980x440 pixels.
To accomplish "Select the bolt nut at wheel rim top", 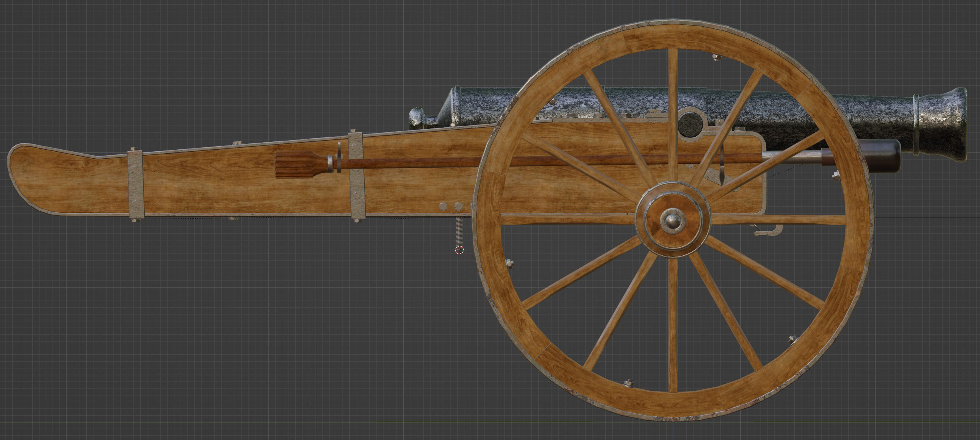I will pyautogui.click(x=717, y=58).
